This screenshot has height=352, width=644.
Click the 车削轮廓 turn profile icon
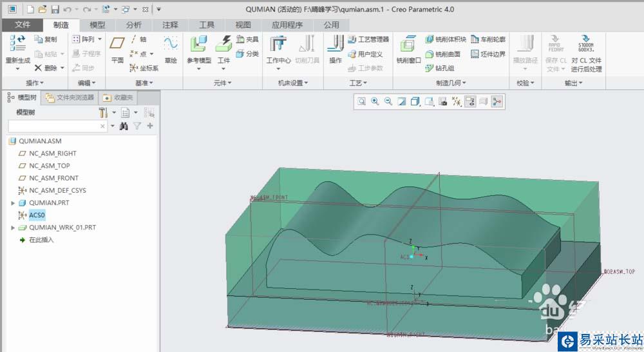475,39
